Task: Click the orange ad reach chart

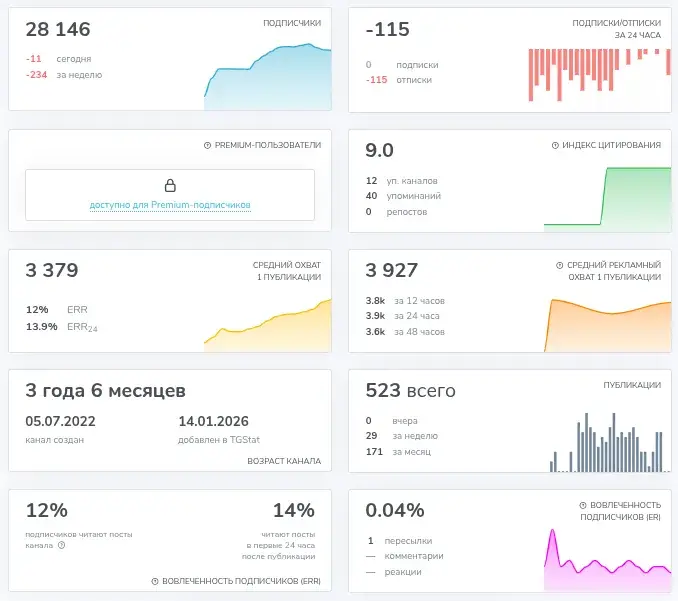Action: (x=608, y=325)
